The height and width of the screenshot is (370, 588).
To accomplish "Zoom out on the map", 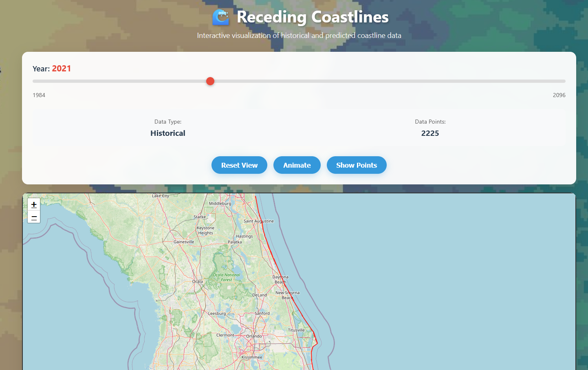I will [x=34, y=217].
